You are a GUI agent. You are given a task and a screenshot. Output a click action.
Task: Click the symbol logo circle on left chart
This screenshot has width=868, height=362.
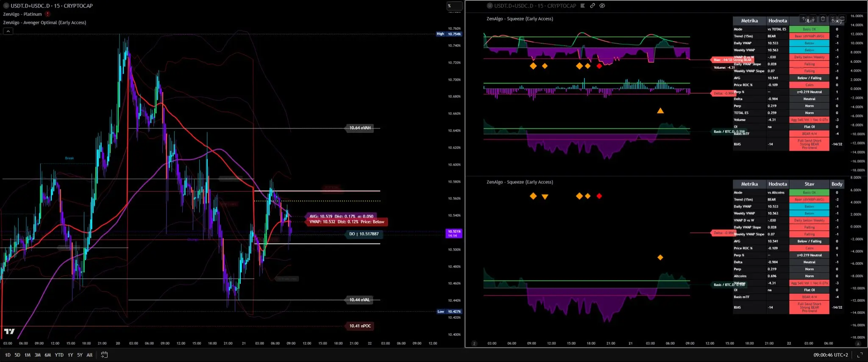[x=6, y=6]
